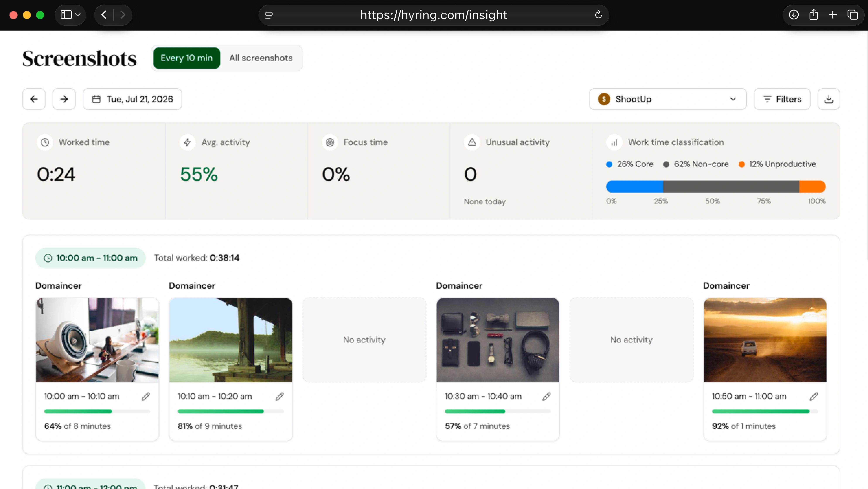The height and width of the screenshot is (489, 868).
Task: Click the filter lines icon
Action: (x=767, y=99)
